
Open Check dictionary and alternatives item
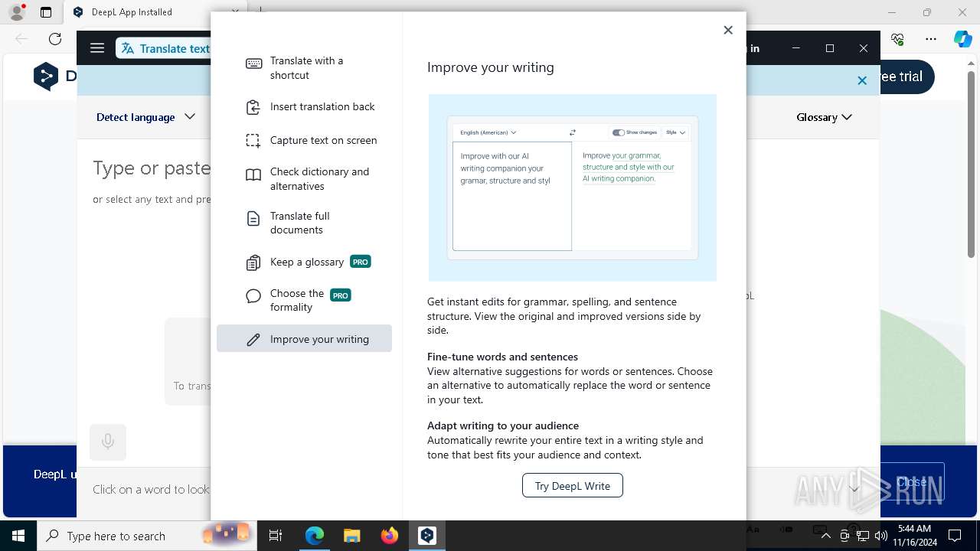coord(304,178)
